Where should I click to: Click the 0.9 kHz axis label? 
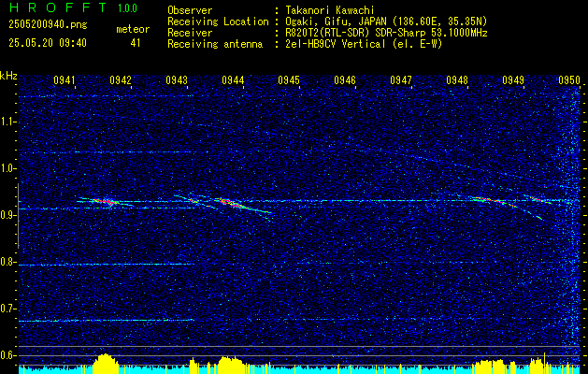click(8, 215)
